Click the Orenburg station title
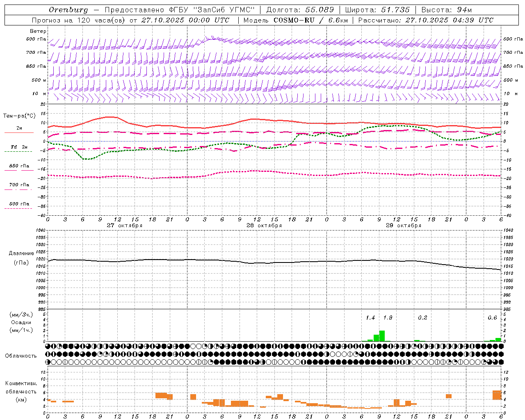This screenshot has height=420, width=525. pyautogui.click(x=68, y=10)
